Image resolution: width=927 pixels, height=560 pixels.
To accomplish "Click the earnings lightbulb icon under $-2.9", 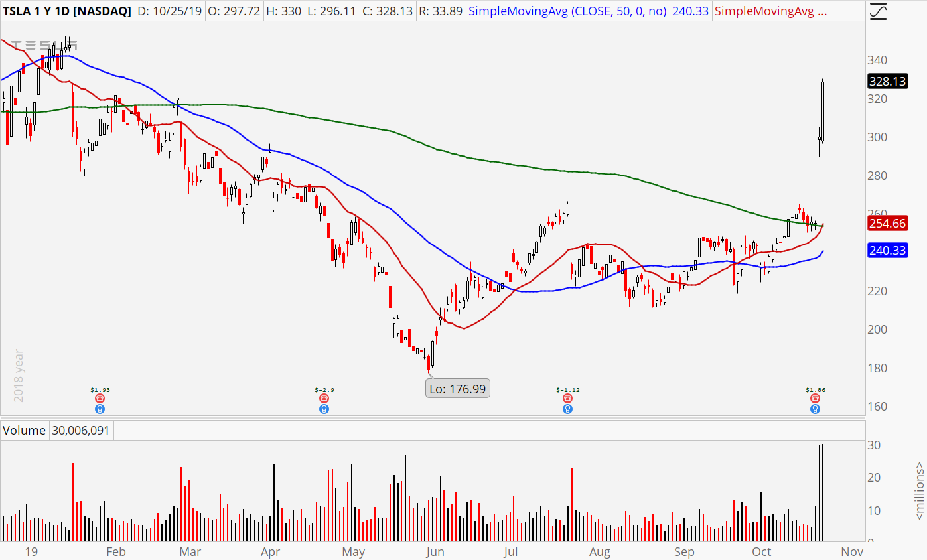I will pyautogui.click(x=323, y=409).
